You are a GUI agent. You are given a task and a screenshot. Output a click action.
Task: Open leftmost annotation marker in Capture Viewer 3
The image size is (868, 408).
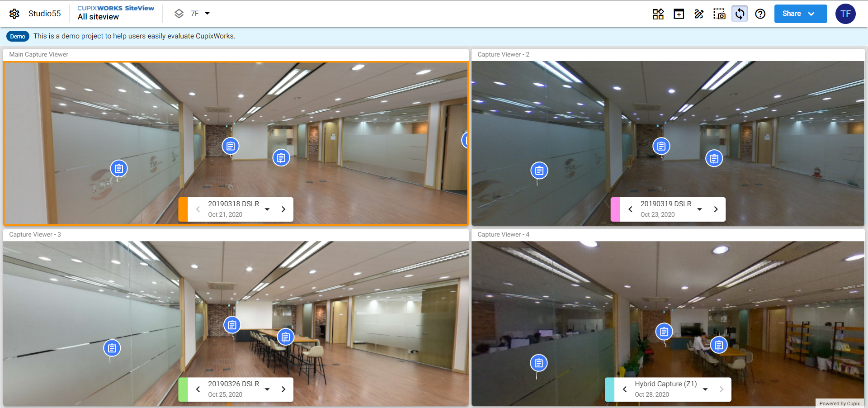pos(112,348)
